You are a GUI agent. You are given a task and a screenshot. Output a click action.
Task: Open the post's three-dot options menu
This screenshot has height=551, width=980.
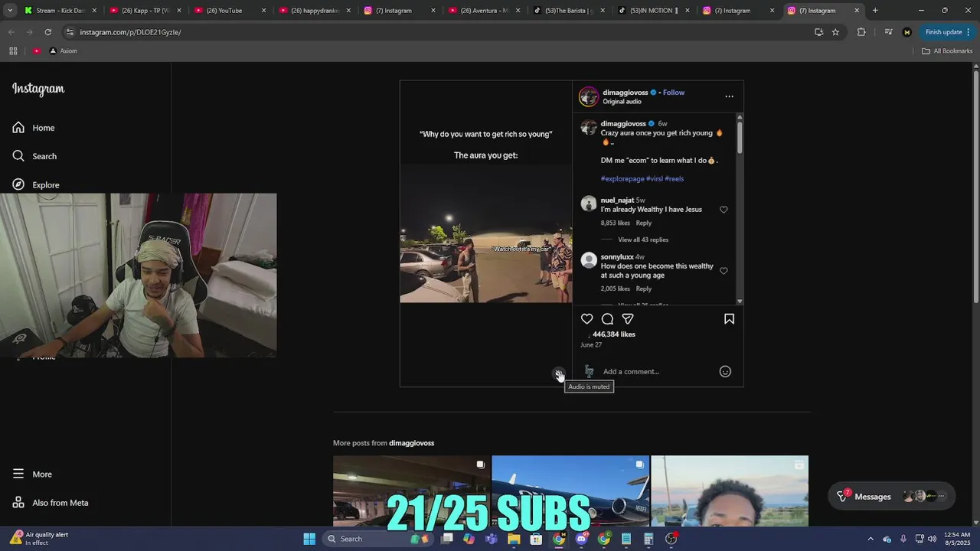click(x=729, y=96)
